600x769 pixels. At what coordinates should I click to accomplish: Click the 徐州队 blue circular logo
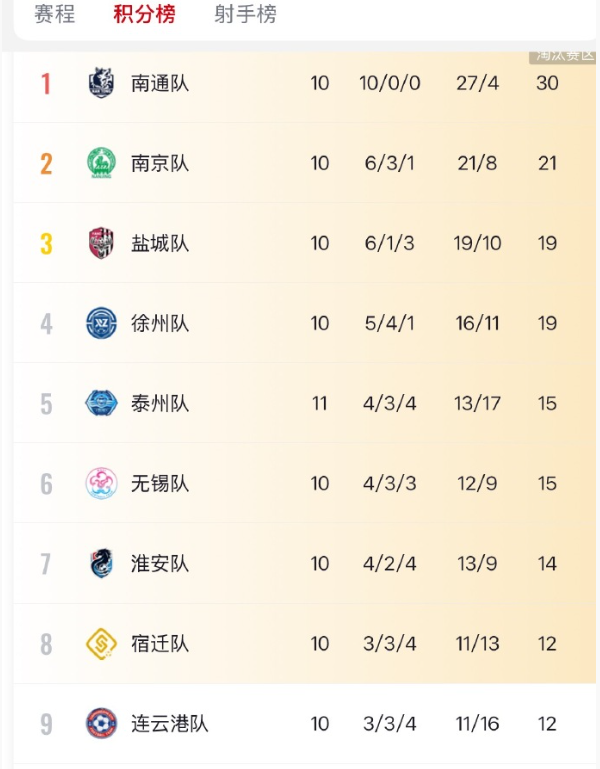pos(101,323)
